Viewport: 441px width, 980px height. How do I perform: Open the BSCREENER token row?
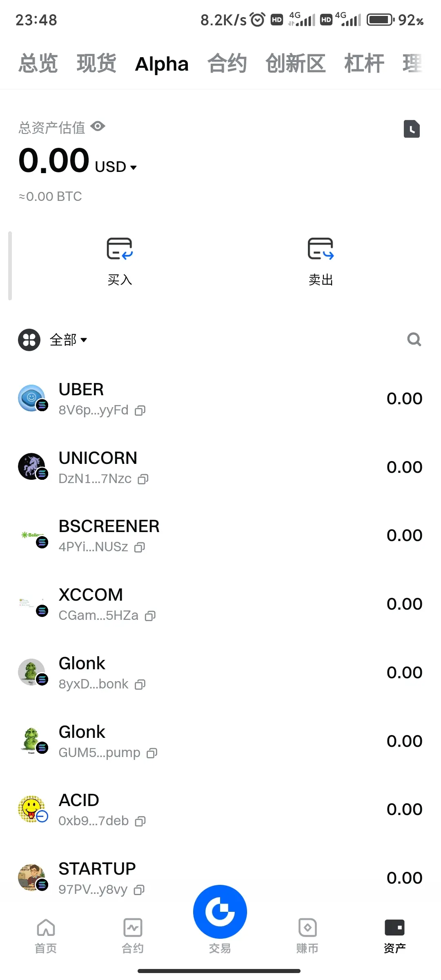tap(220, 535)
